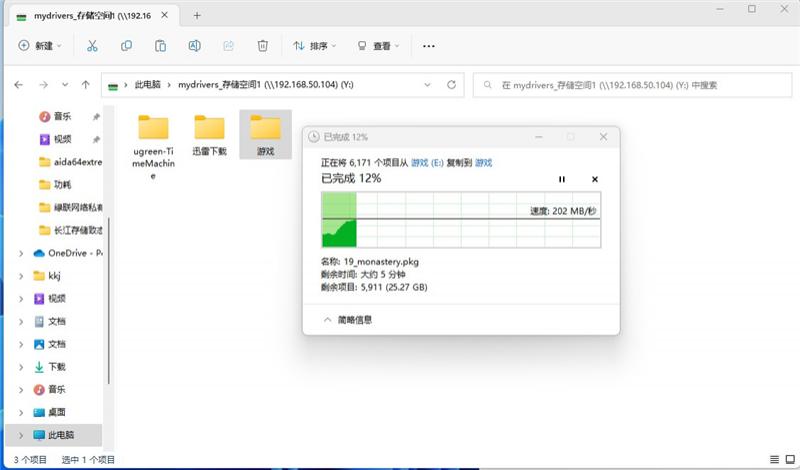Open a new tab with plus button
800x470 pixels.
(x=197, y=16)
